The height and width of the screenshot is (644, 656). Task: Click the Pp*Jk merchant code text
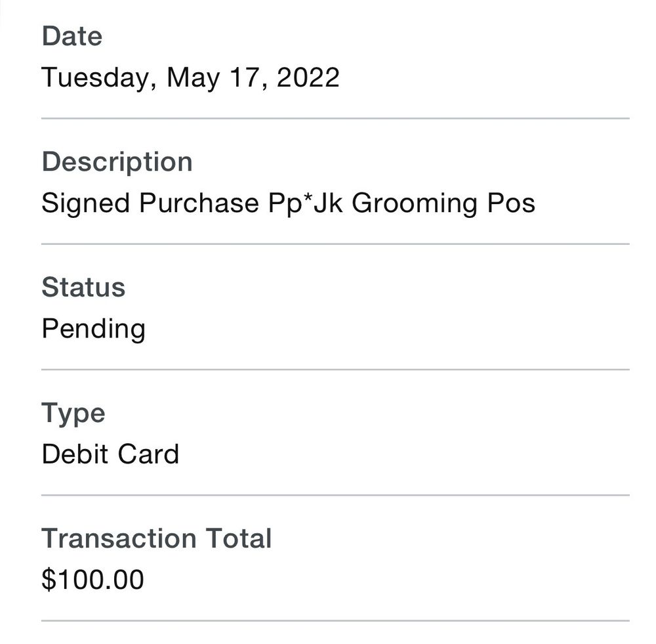click(x=306, y=203)
